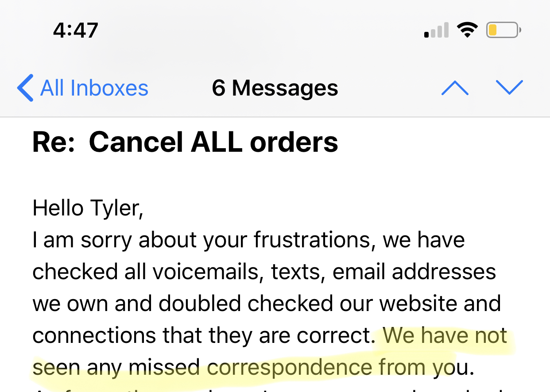The image size is (550, 392).
Task: Tap the "Hello Tyler," greeting line
Action: click(88, 208)
